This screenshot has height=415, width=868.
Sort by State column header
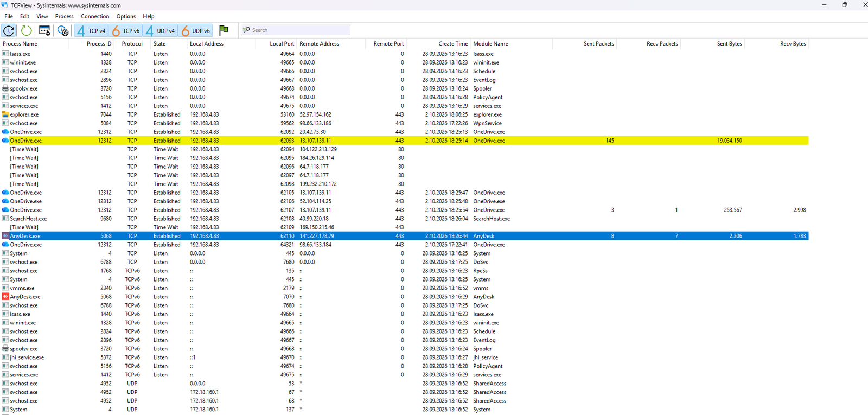click(169, 44)
